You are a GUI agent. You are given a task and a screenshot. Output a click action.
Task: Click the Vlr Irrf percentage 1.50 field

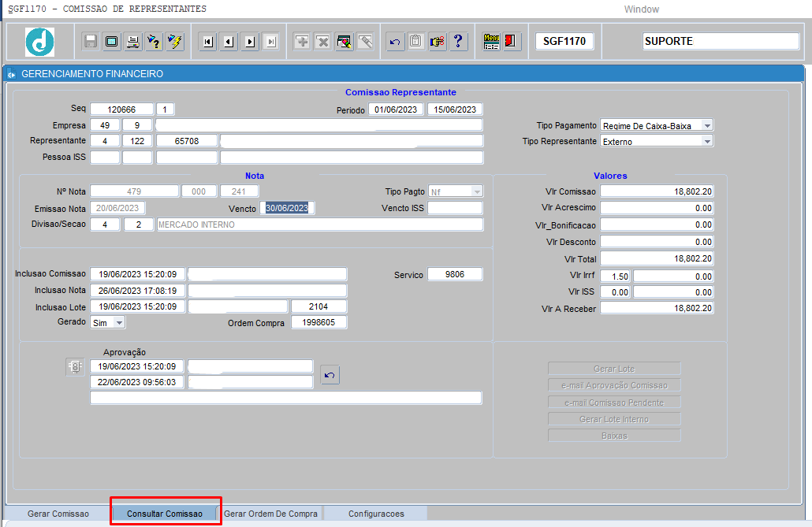click(615, 276)
